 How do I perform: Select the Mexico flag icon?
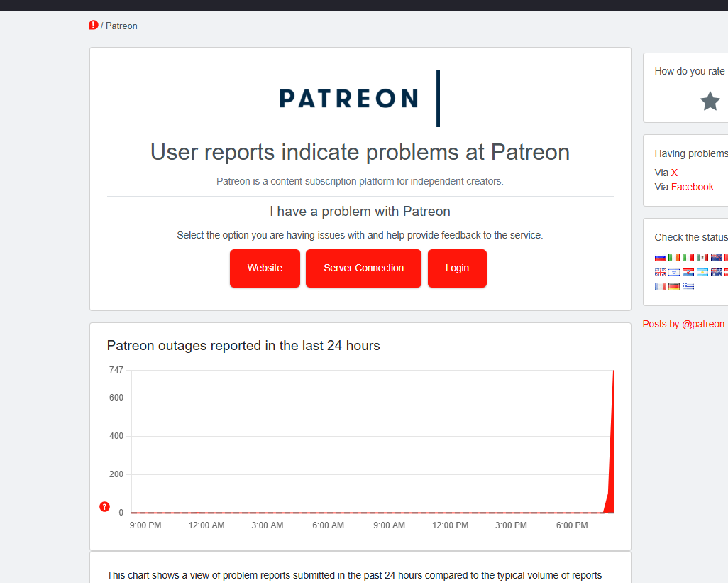(702, 257)
